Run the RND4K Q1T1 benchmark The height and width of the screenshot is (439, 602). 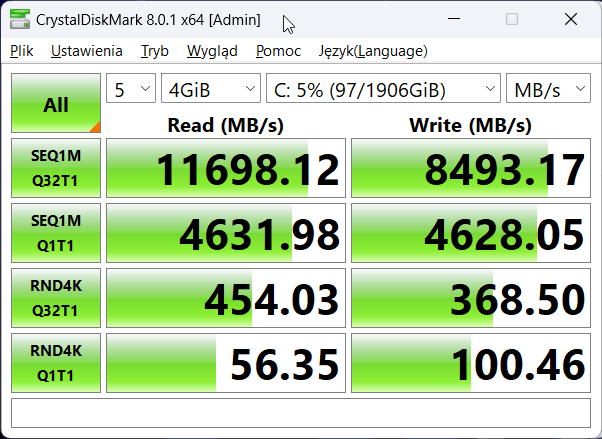56,362
